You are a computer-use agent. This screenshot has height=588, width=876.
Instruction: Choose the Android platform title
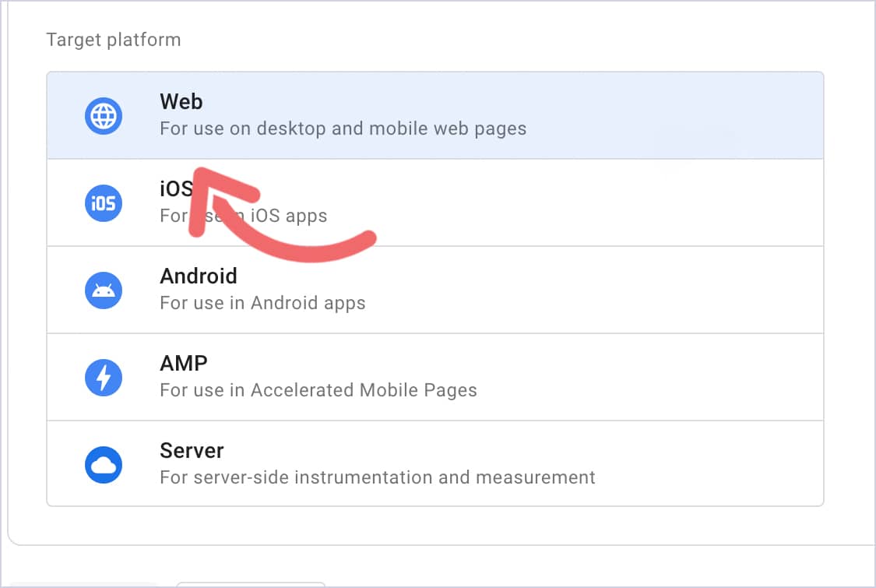199,276
